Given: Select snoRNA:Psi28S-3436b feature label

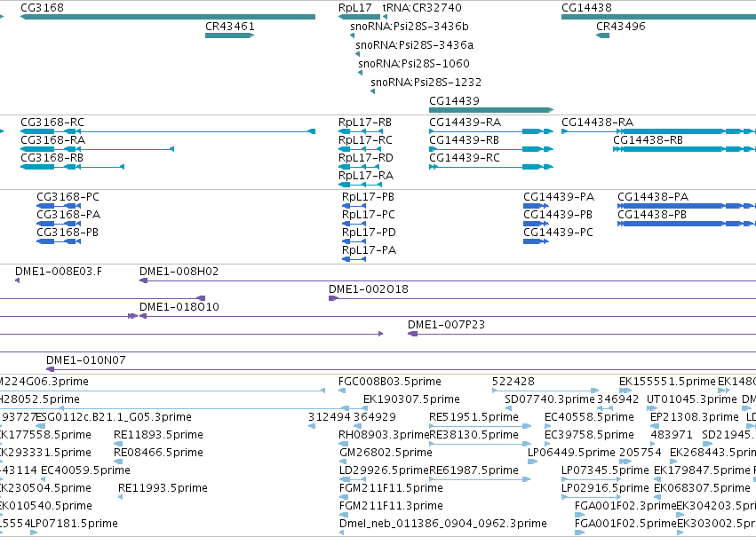Looking at the screenshot, I should (410, 27).
